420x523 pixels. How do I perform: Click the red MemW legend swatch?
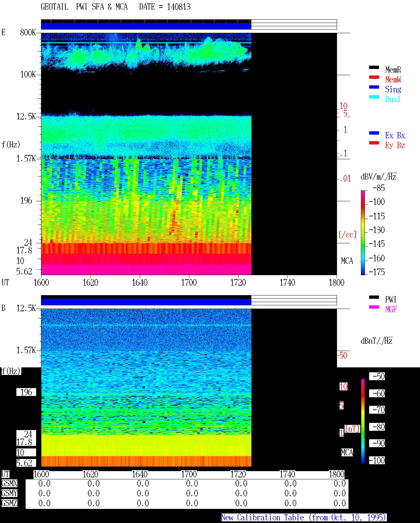click(x=374, y=77)
